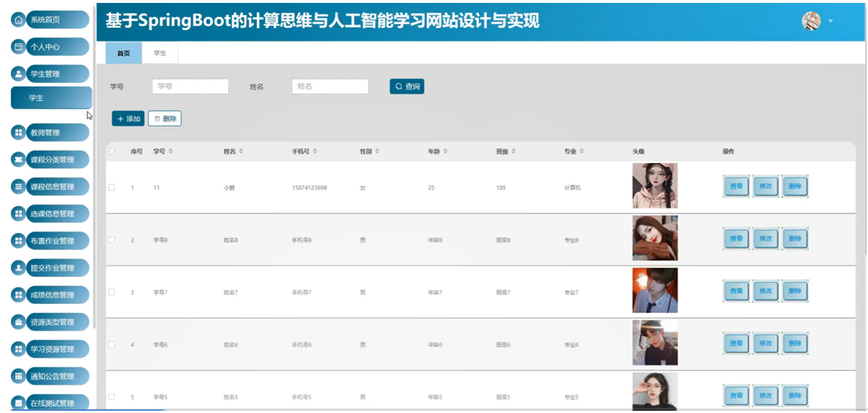868x413 pixels.
Task: Sort by 姓名 column arrows
Action: coord(241,151)
